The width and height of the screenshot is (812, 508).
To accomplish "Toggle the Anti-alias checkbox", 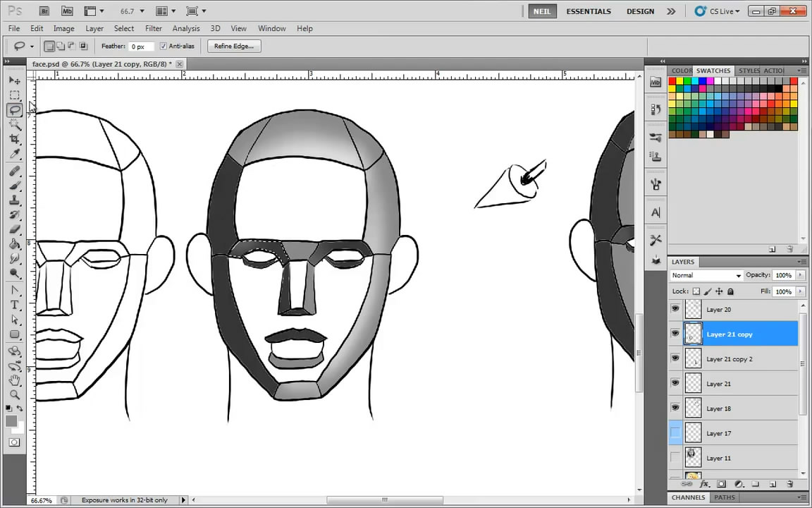I will point(164,47).
